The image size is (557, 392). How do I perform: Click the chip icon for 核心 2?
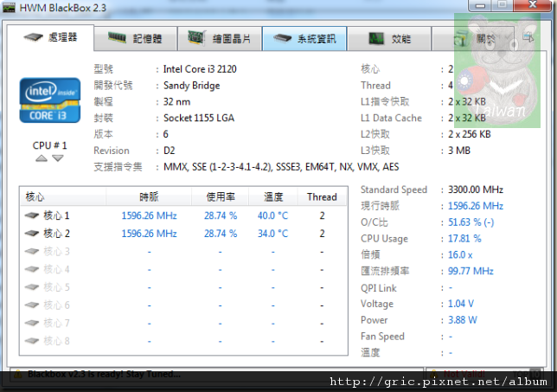(x=32, y=234)
